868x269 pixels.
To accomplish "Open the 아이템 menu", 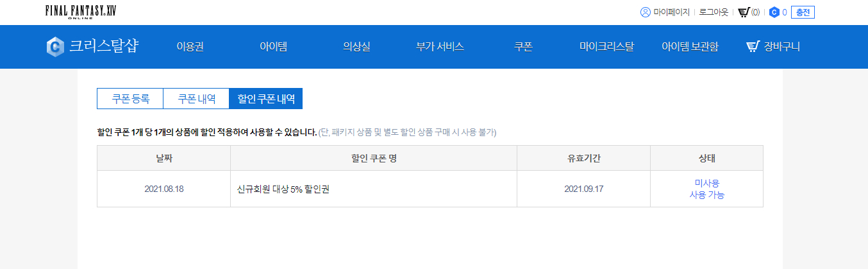I will [273, 47].
